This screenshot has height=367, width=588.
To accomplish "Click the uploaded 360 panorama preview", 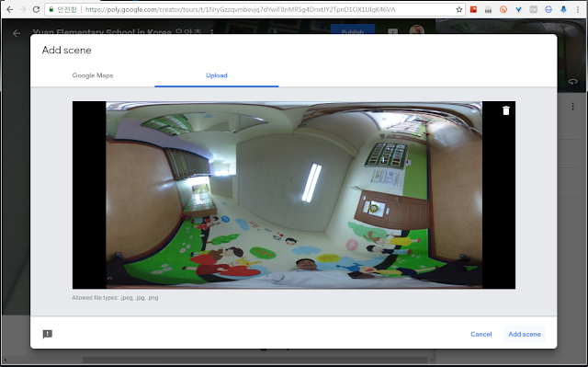I will point(294,195).
